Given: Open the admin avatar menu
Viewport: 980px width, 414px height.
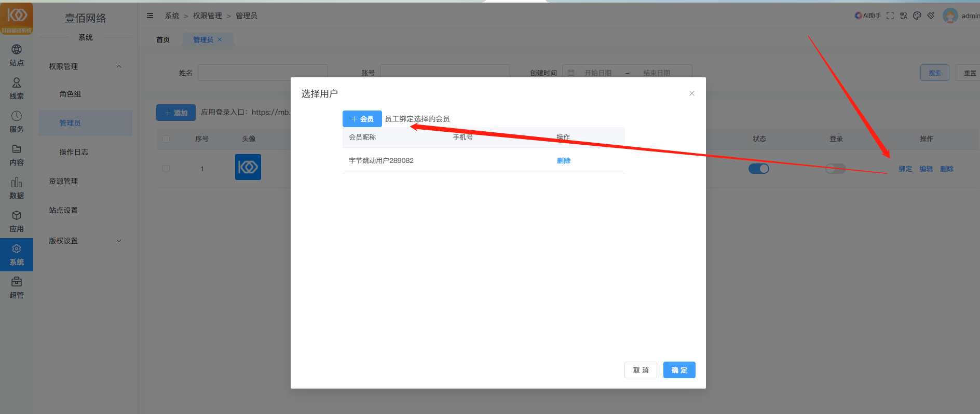Looking at the screenshot, I should [950, 16].
